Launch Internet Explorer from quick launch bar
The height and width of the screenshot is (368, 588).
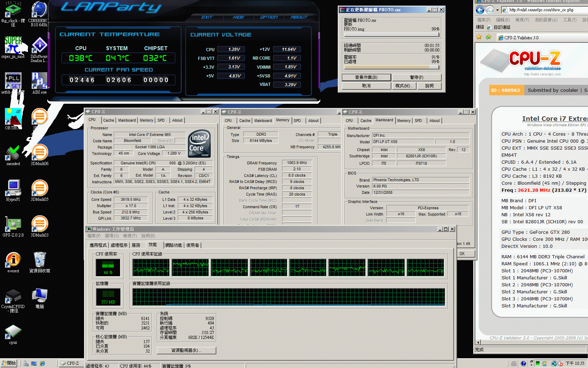(x=42, y=363)
